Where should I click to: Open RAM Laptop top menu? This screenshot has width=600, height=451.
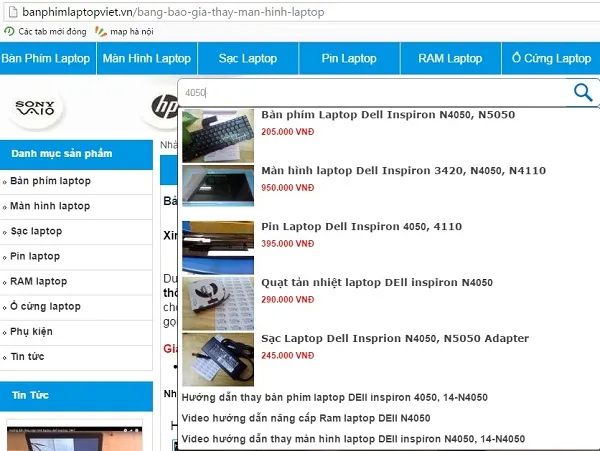[450, 59]
